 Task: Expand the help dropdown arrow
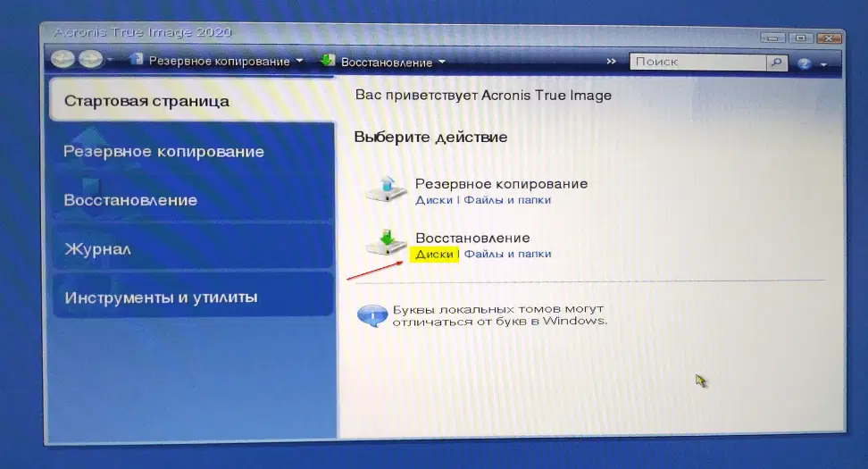(x=823, y=65)
